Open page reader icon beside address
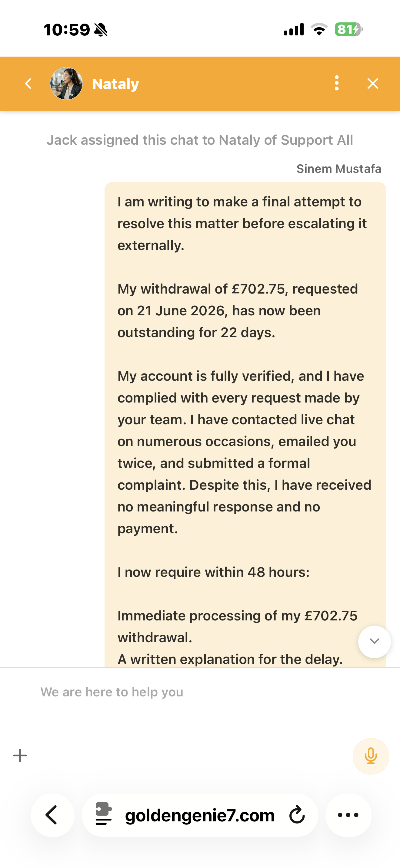400x868 pixels. (x=104, y=814)
